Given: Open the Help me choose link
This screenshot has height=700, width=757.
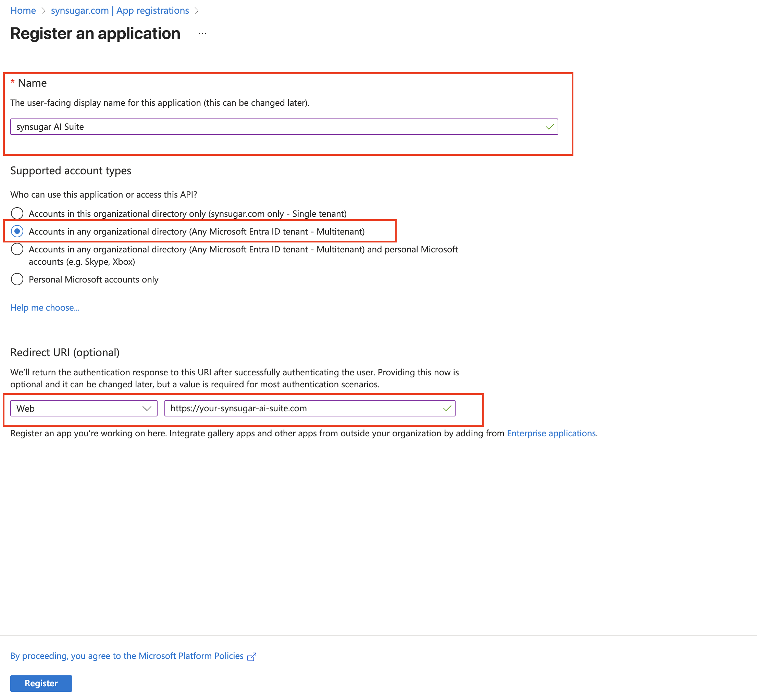Looking at the screenshot, I should [x=45, y=308].
